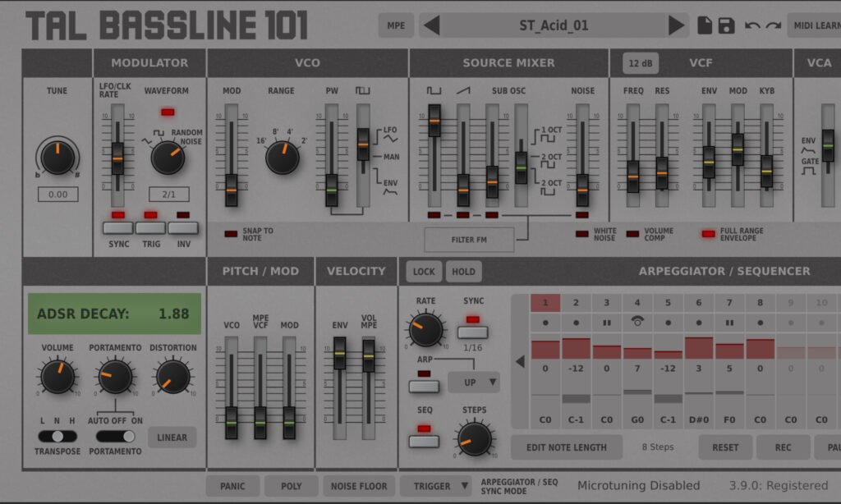Load the previous preset with the left arrow
841x504 pixels.
(x=432, y=25)
